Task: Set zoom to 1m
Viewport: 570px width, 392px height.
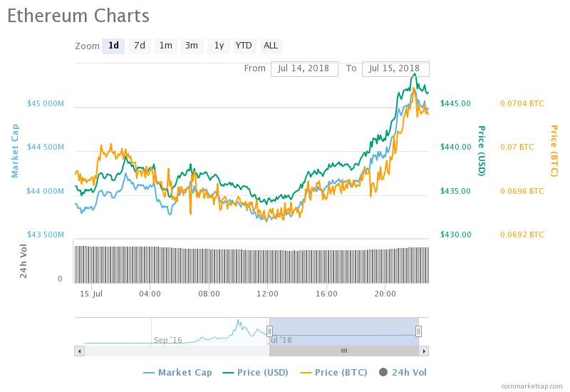Action: [166, 46]
